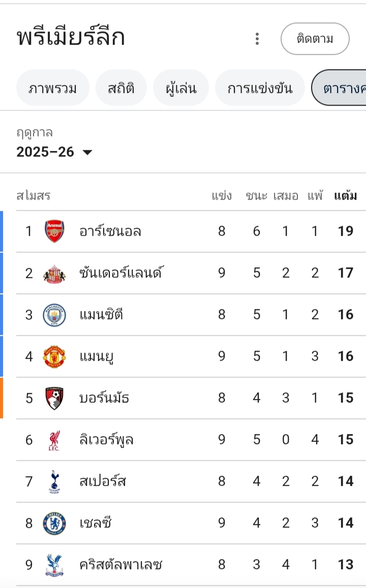Viewport: 366px width, 588px height.
Task: Open the อาร์เซนอล team name link
Action: [110, 232]
